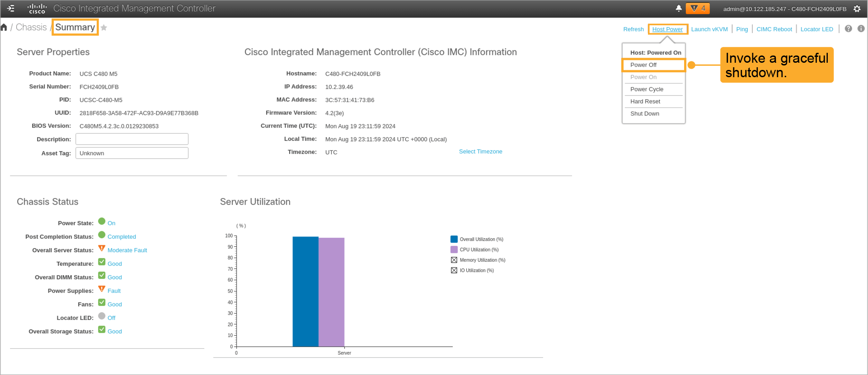This screenshot has height=375, width=868.
Task: Click the Temperature good check icon
Action: (102, 262)
